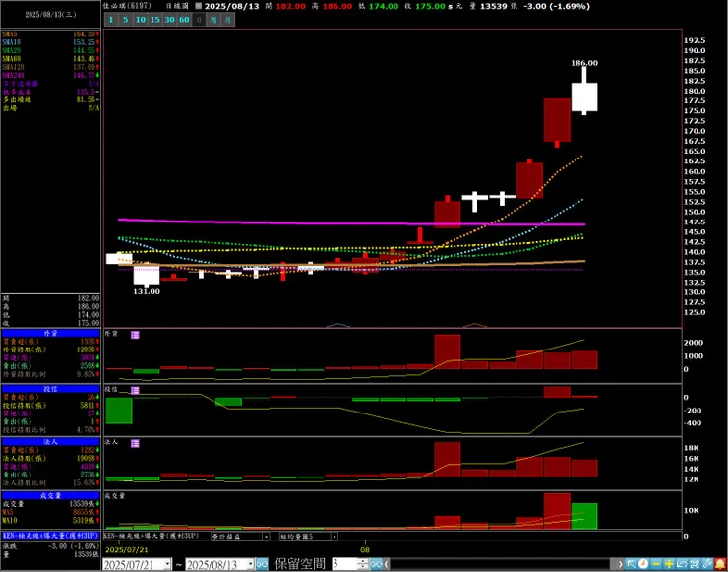728x572 pixels.
Task: Select the SMA60 row in indicator list
Action: click(x=50, y=58)
